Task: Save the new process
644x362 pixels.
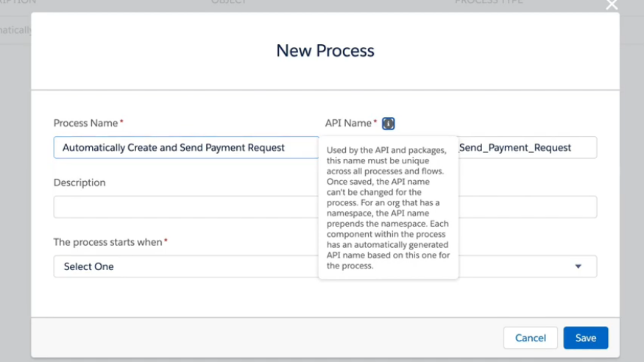Action: (585, 338)
